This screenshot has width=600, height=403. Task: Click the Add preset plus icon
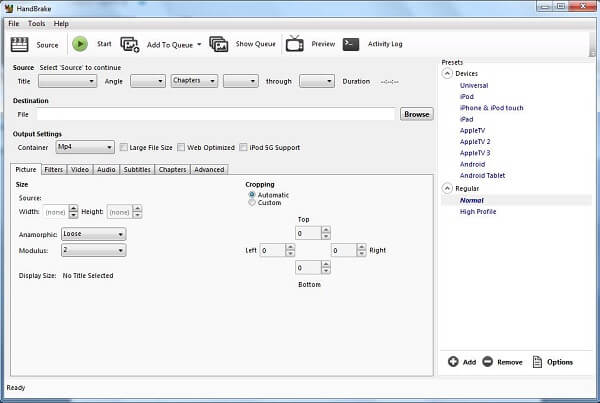tap(453, 361)
